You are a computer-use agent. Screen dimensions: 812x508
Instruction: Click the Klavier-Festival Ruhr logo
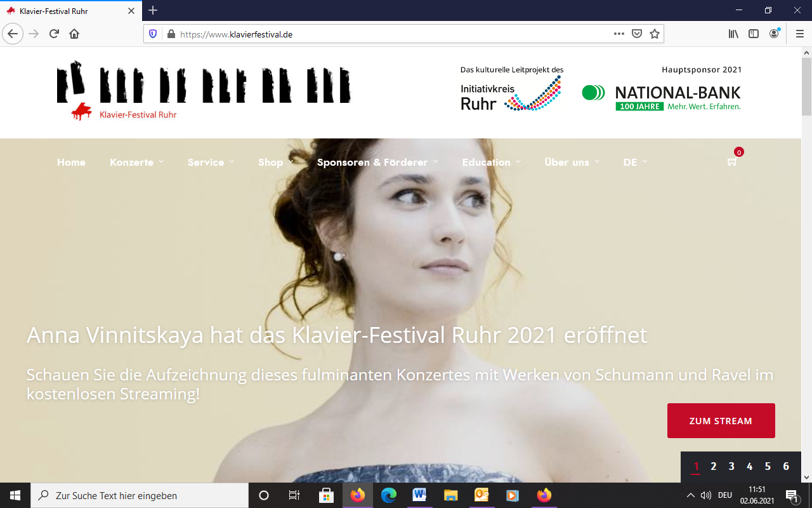203,90
